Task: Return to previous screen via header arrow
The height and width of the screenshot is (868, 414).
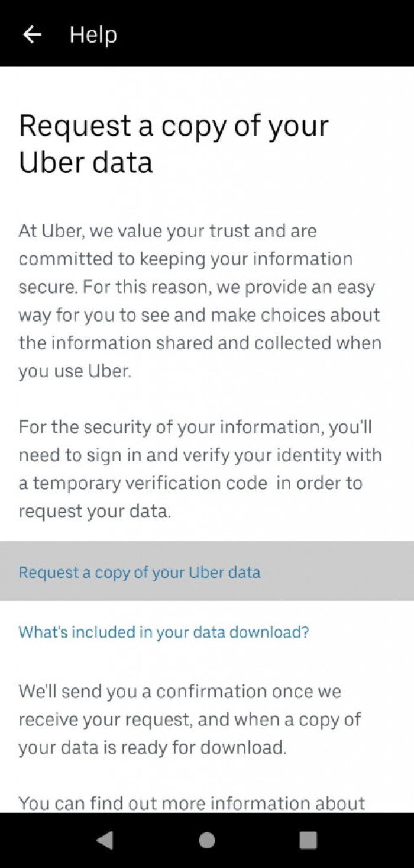Action: click(32, 34)
